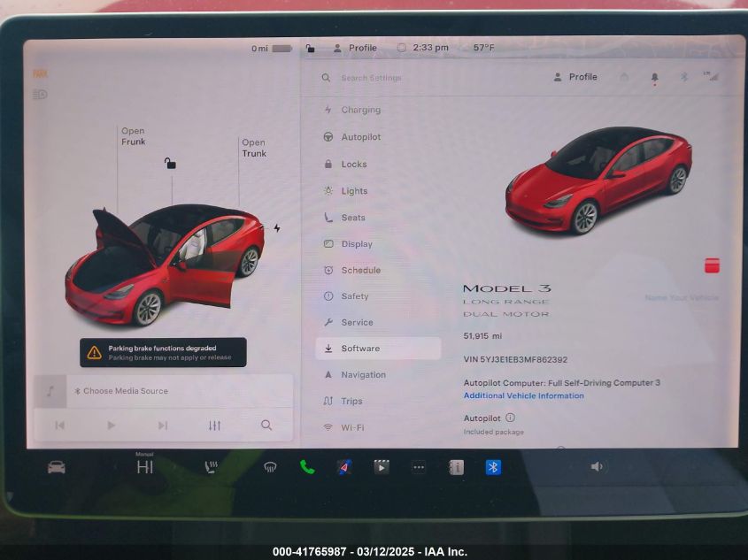This screenshot has width=748, height=560.
Task: Tap Open Trunk on the car diagram
Action: (x=254, y=148)
